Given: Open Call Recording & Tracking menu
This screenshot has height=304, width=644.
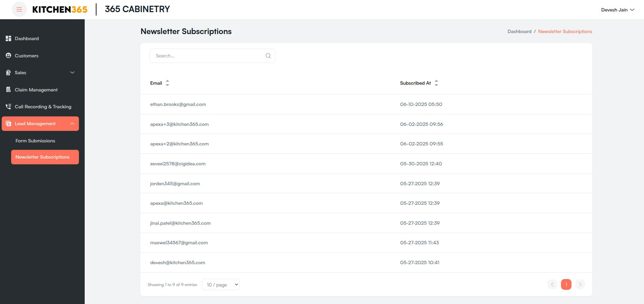Looking at the screenshot, I should point(43,107).
